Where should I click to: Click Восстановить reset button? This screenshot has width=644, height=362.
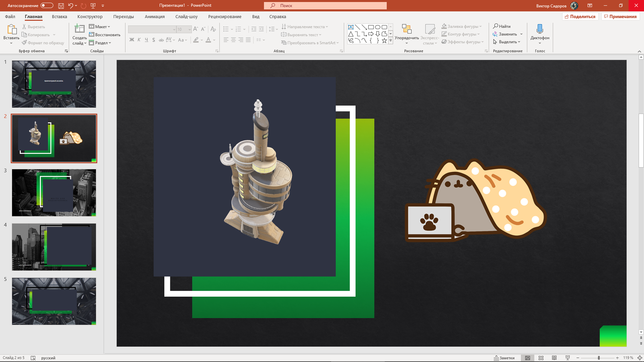point(105,35)
